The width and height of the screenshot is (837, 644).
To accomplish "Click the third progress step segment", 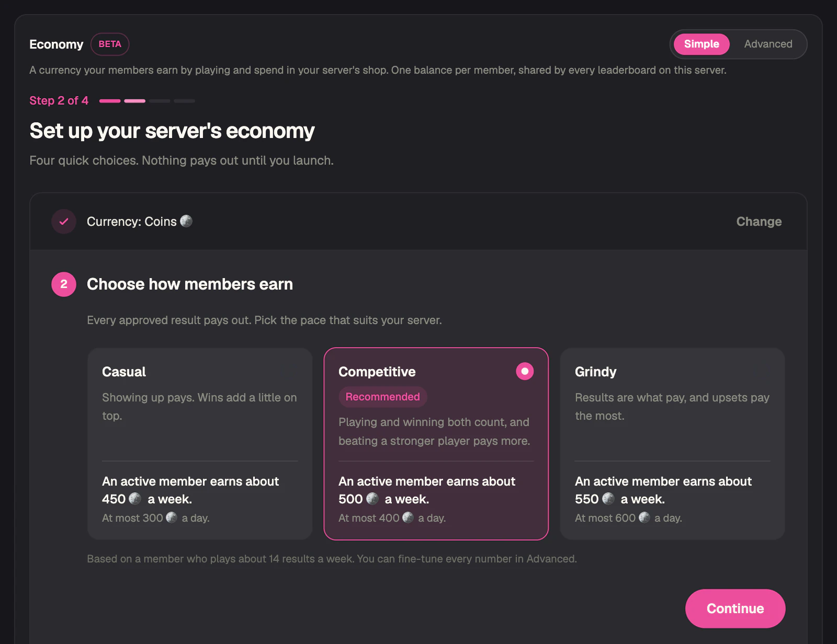I will (160, 101).
